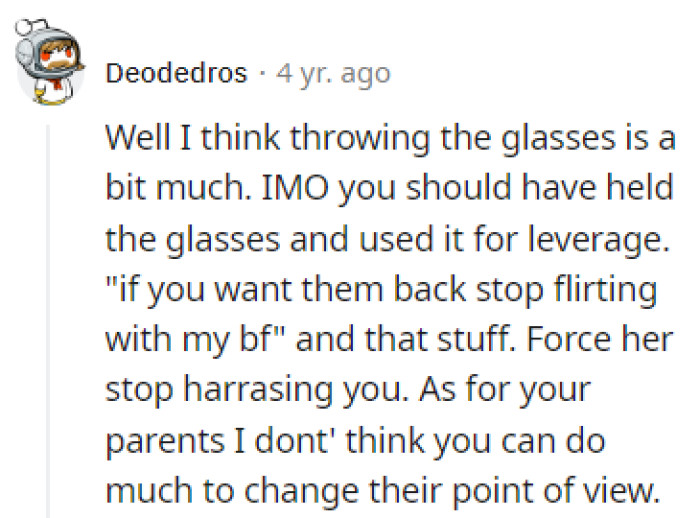This screenshot has width=700, height=518.
Task: Click the abbreviation "IMO" in the comment
Action: tap(295, 188)
